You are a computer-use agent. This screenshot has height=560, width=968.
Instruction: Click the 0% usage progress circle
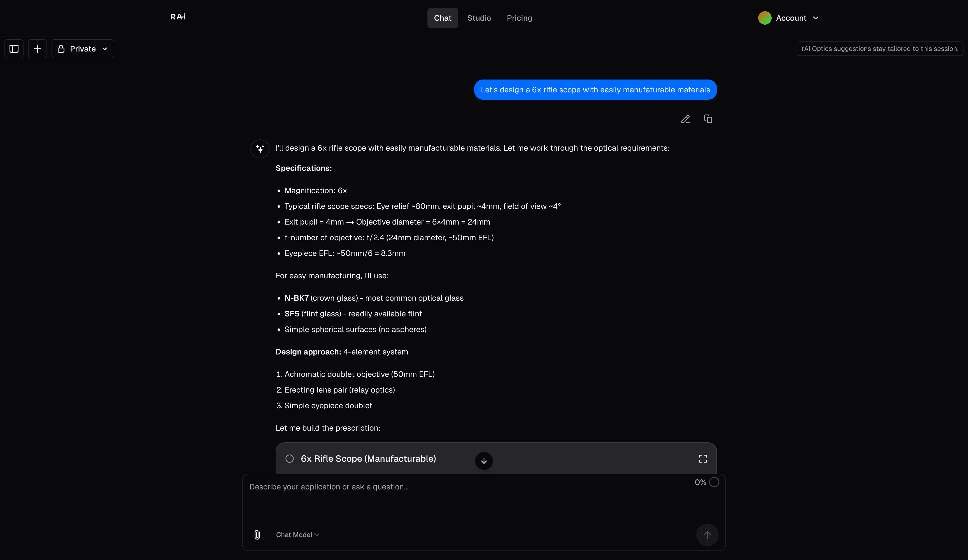click(714, 482)
